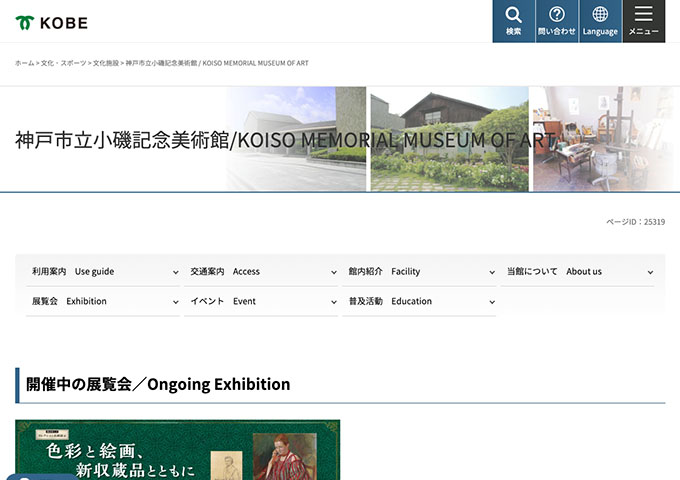Open the hamburger menu (メニュー)
The height and width of the screenshot is (480, 680).
click(644, 21)
